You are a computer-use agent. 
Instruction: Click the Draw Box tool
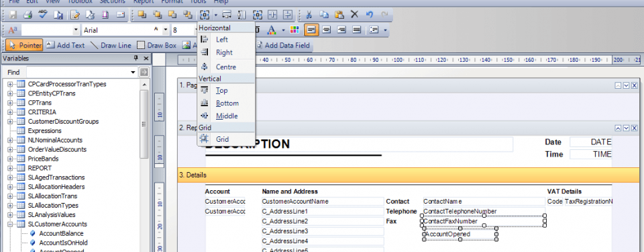tap(156, 45)
